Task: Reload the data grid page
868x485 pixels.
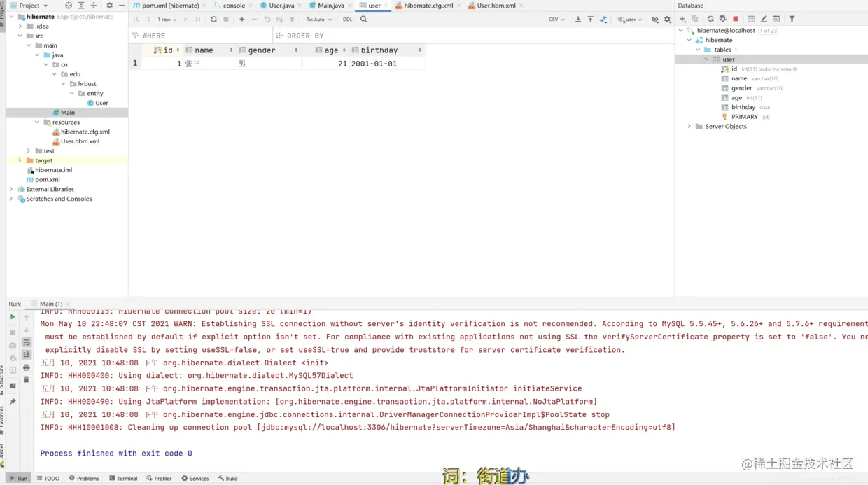Action: coord(213,20)
